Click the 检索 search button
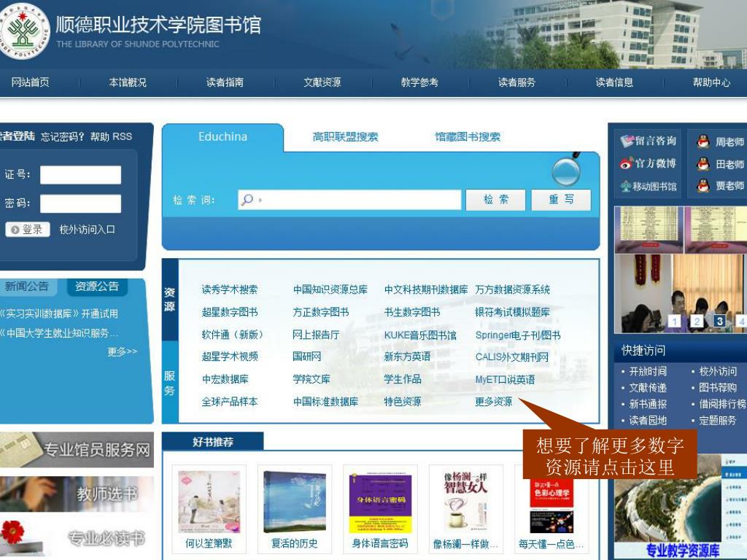The height and width of the screenshot is (560, 747). [495, 200]
